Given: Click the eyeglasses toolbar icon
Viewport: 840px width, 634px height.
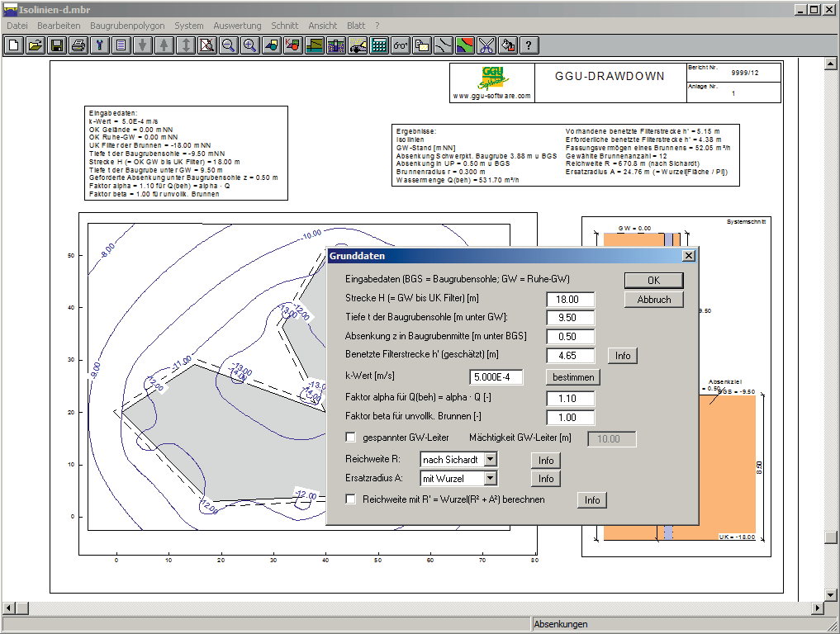Looking at the screenshot, I should pyautogui.click(x=401, y=45).
